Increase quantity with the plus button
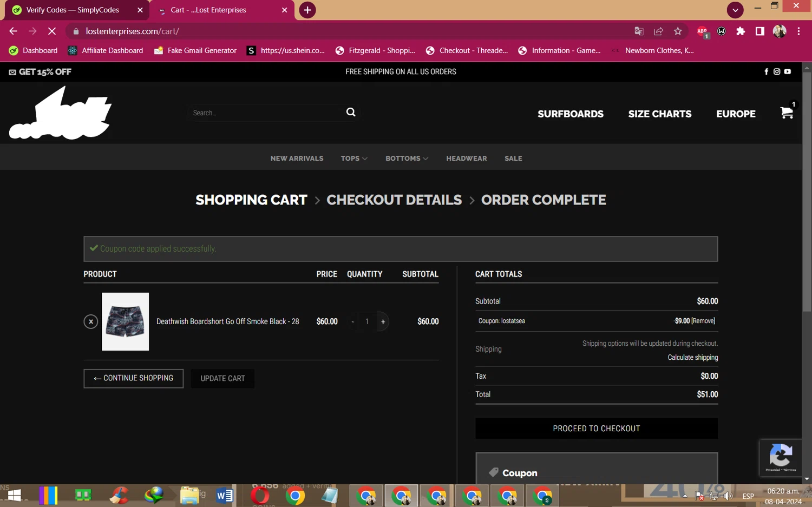The width and height of the screenshot is (812, 507). point(383,321)
